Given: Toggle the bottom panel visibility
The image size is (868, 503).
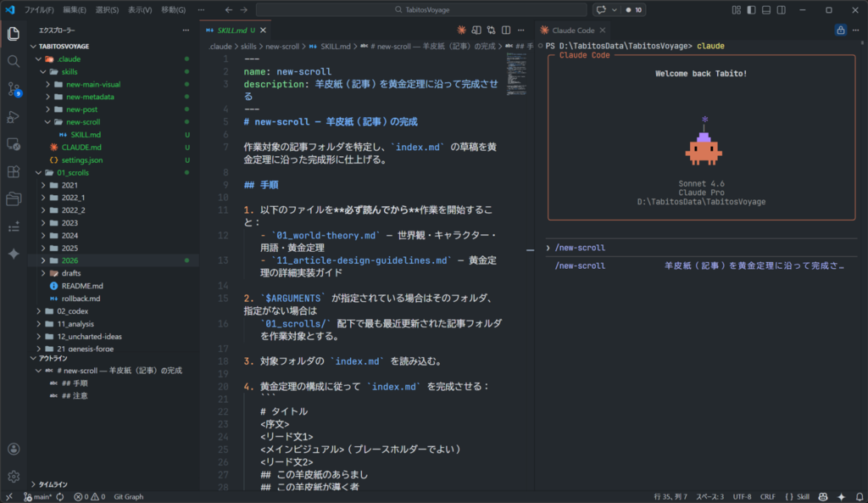Looking at the screenshot, I should tap(766, 10).
